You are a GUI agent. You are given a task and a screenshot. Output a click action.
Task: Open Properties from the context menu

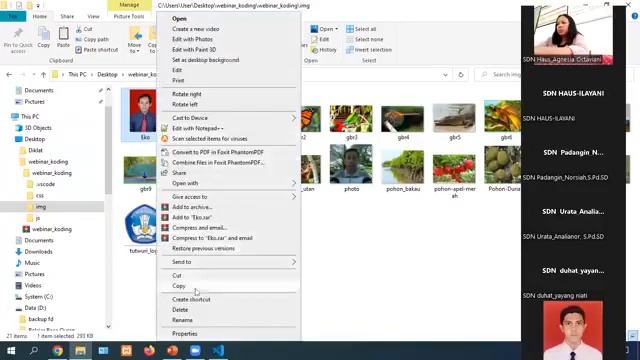pos(229,333)
